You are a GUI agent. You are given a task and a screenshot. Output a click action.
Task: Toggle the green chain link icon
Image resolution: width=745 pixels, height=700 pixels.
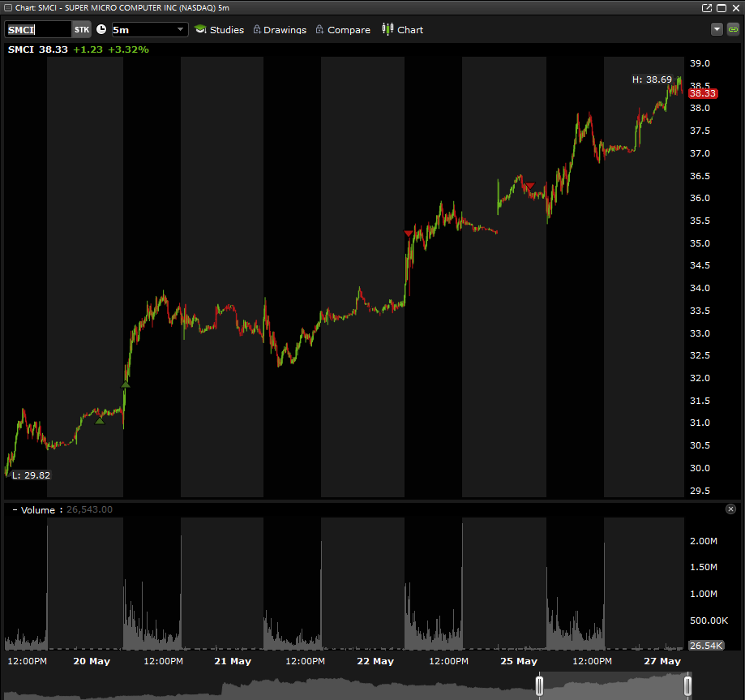coord(733,29)
